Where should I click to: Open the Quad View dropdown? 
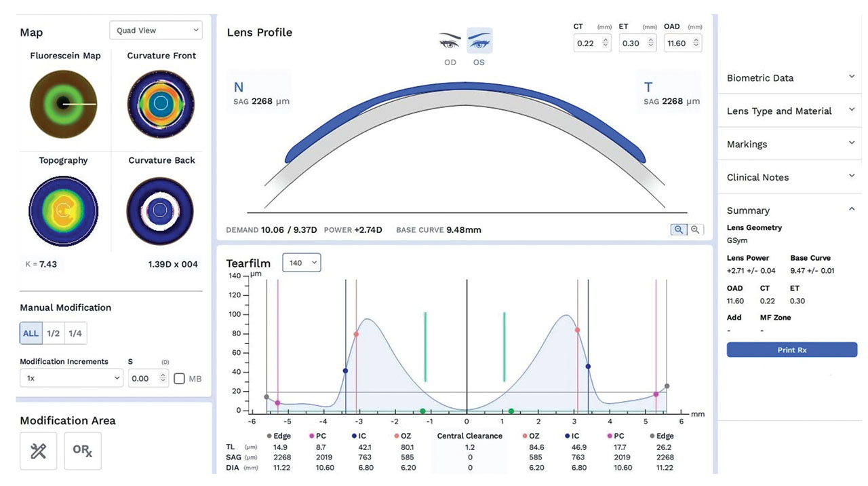tap(155, 30)
